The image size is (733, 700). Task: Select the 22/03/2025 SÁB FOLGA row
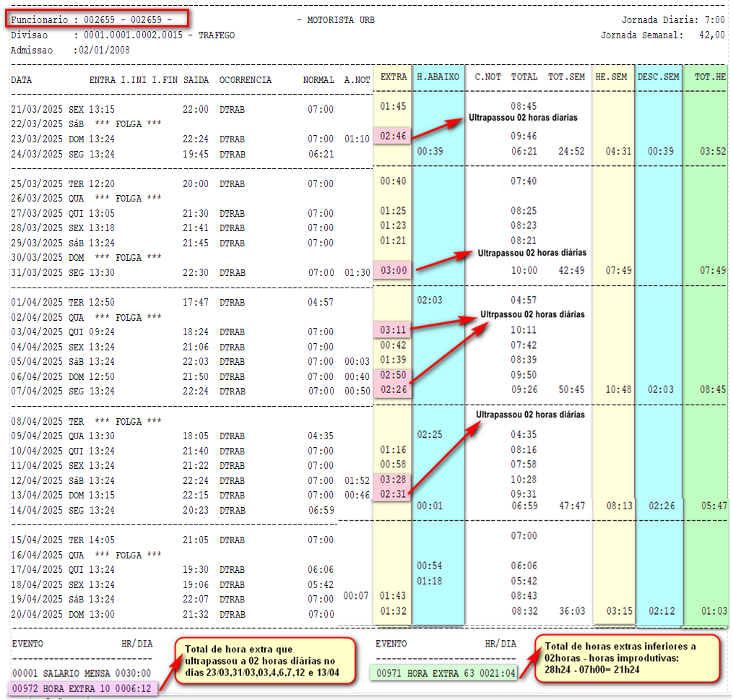coord(86,124)
